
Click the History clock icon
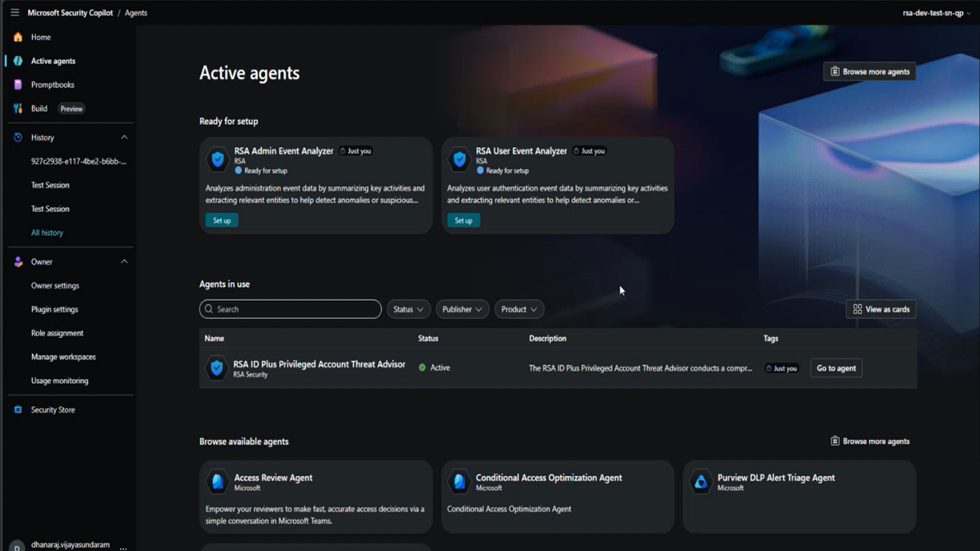pos(18,138)
